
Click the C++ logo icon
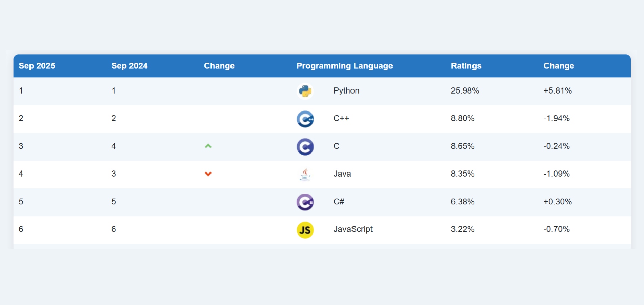point(305,119)
